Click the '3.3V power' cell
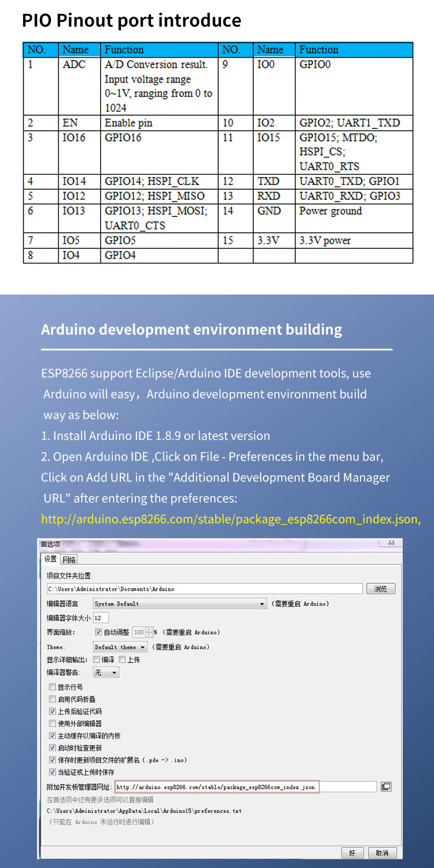434x868 pixels. [354, 241]
